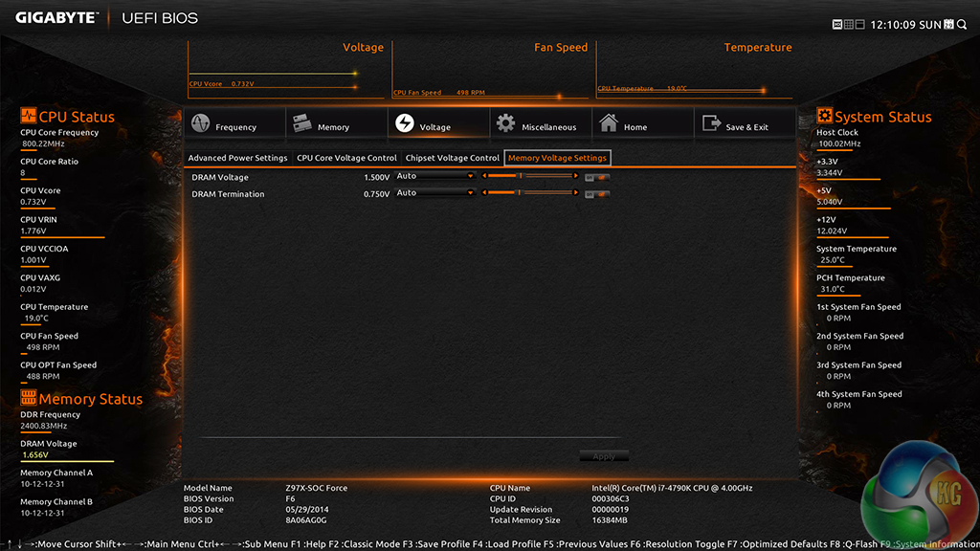Image resolution: width=980 pixels, height=551 pixels.
Task: Click the magnifier search icon
Action: coord(962,24)
